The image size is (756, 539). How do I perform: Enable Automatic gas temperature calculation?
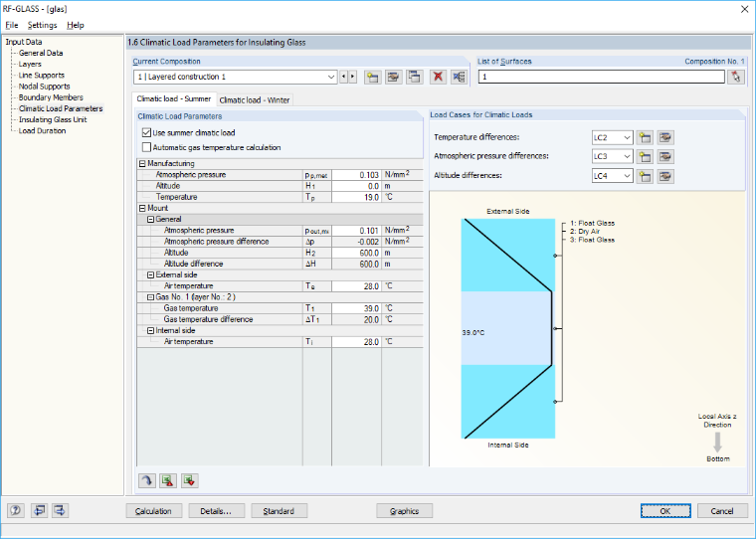pyautogui.click(x=146, y=147)
